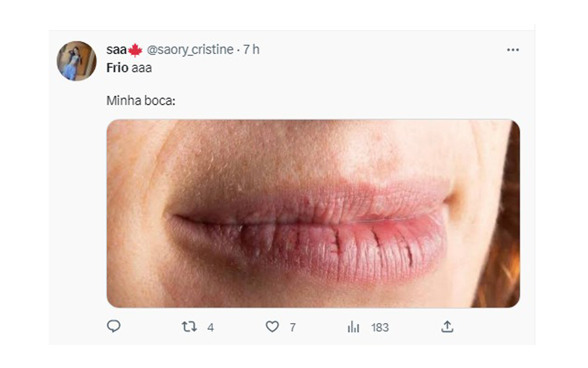This screenshot has width=588, height=368.
Task: Click the Minha boca: text line
Action: point(141,100)
